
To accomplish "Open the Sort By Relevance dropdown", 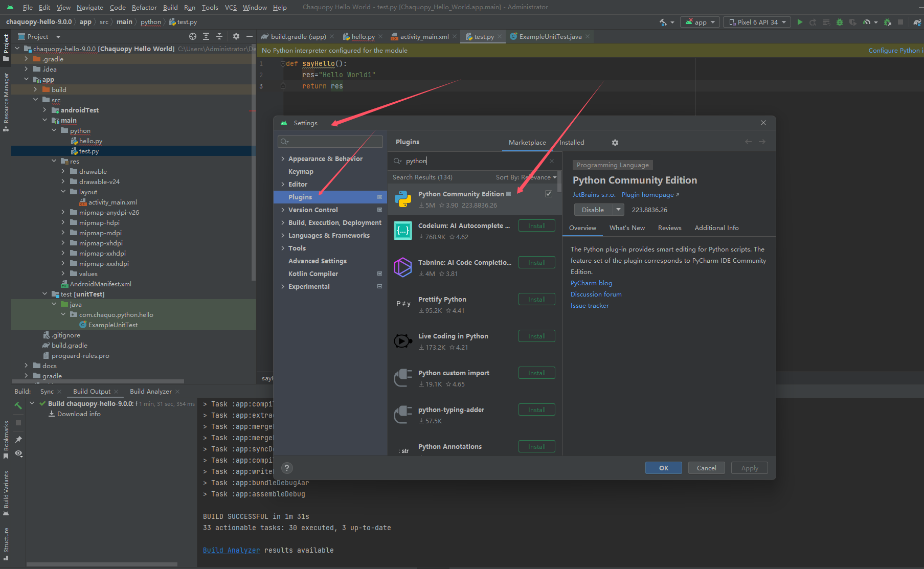I will click(x=525, y=177).
